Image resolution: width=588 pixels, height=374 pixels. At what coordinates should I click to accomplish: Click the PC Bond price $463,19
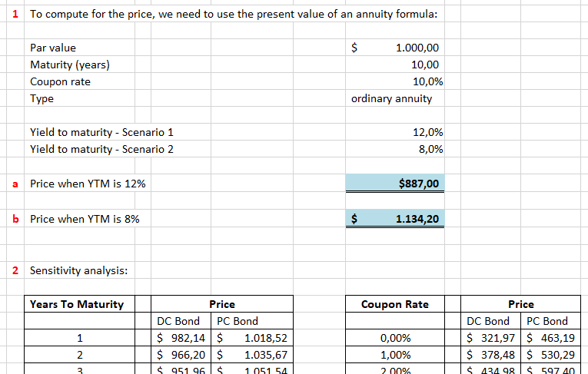(x=548, y=338)
